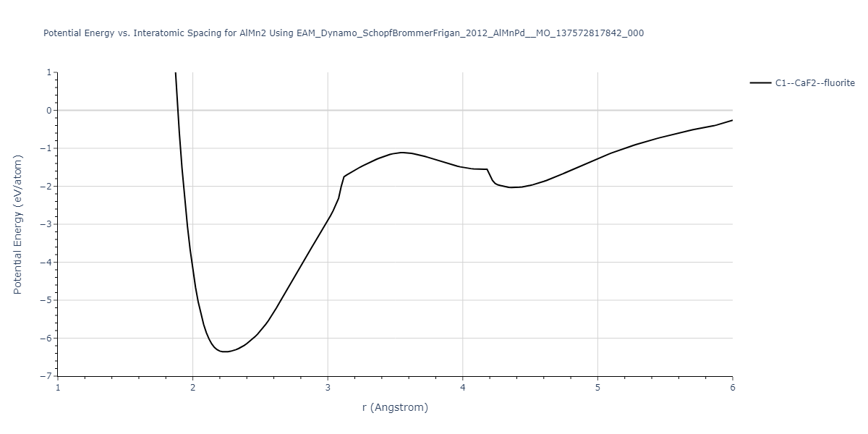Click x-axis tick label 5
This screenshot has width=868, height=434.
click(x=597, y=388)
